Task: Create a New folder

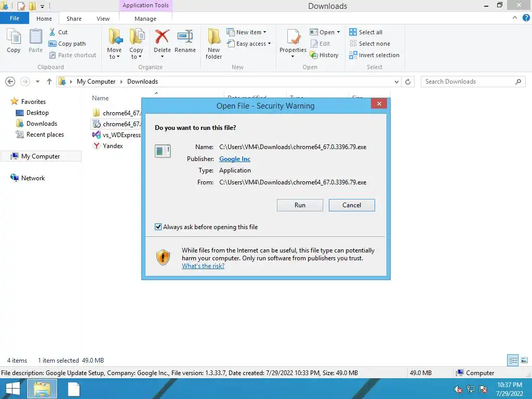Action: pos(214,44)
